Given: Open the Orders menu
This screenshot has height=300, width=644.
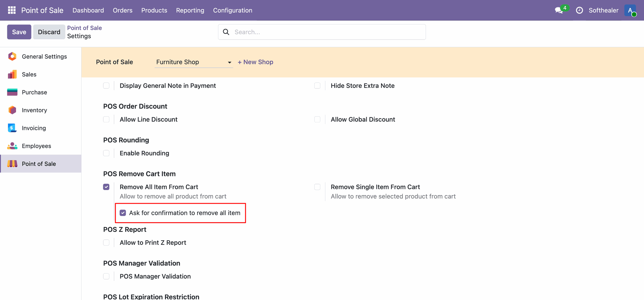Looking at the screenshot, I should click(x=123, y=10).
